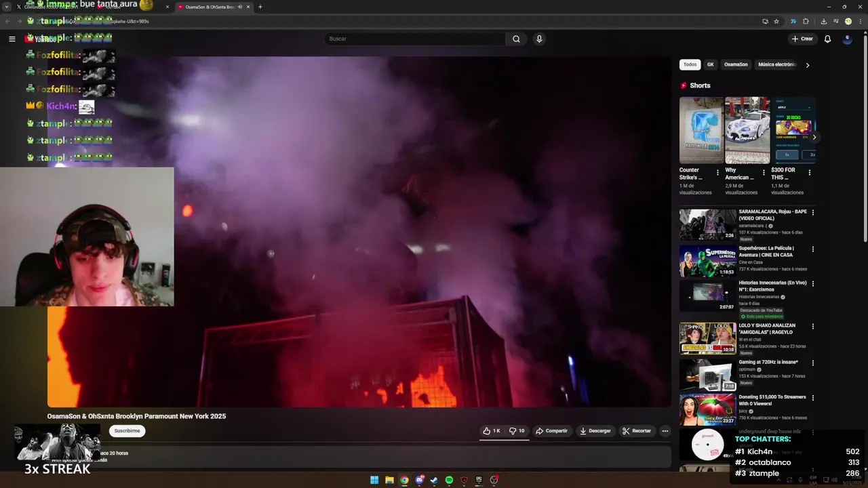Open Chrome downloads icon
This screenshot has width=868, height=488.
tap(823, 21)
